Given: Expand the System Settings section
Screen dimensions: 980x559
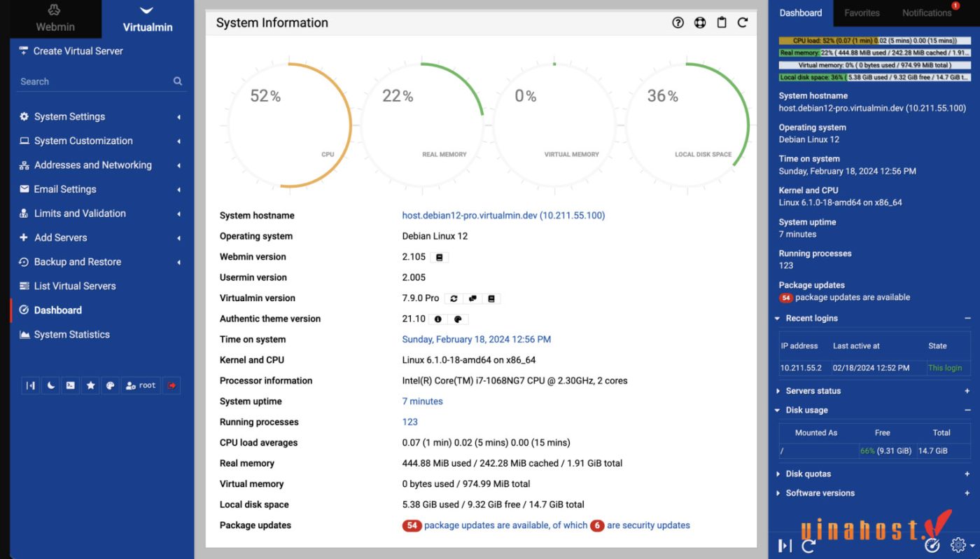Looking at the screenshot, I should click(69, 116).
